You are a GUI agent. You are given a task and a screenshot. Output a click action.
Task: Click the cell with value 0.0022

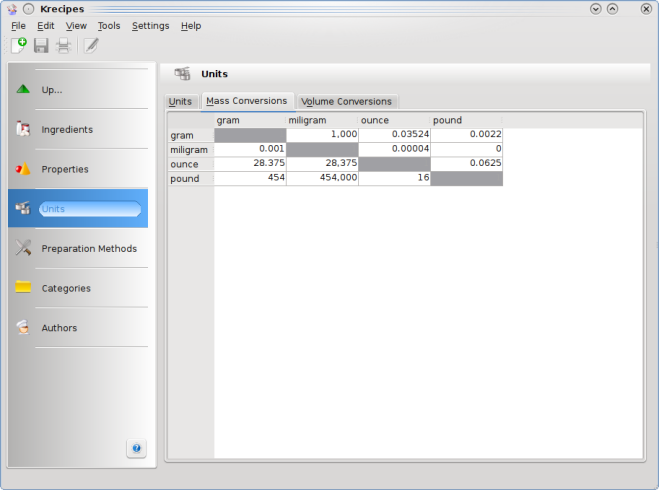[467, 134]
